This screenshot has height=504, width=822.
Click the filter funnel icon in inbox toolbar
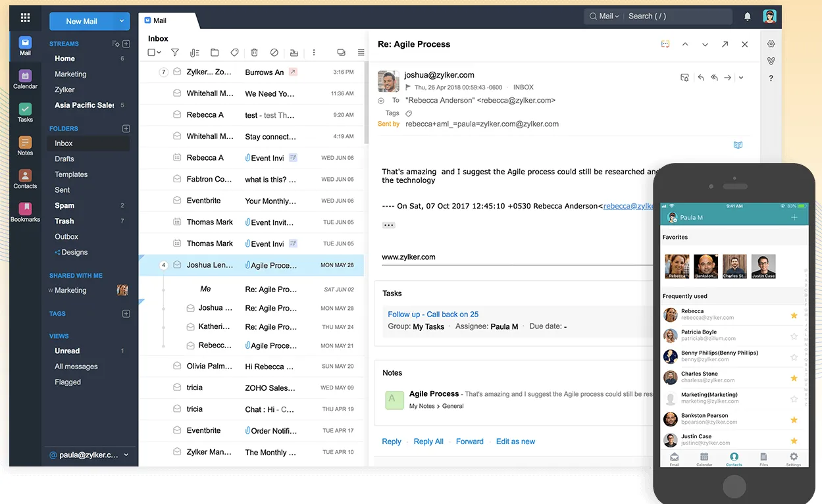[175, 53]
